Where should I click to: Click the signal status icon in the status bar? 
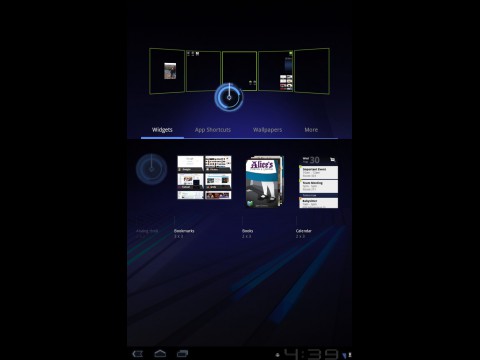point(344,356)
